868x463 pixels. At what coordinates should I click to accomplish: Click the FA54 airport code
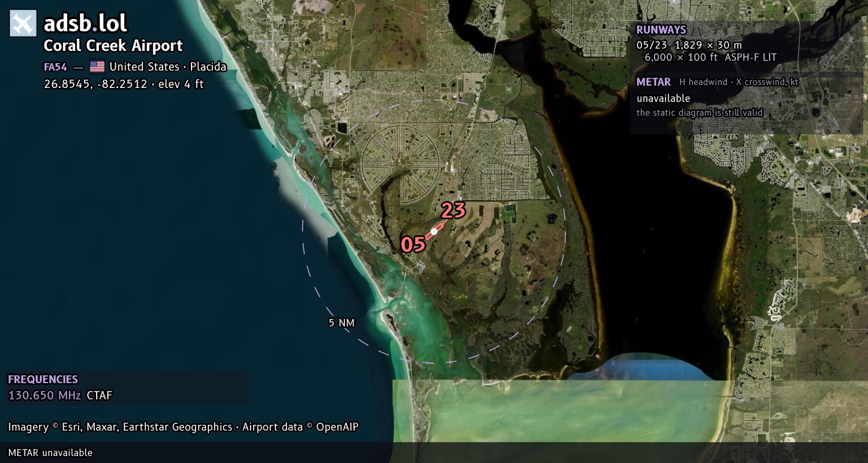(x=56, y=67)
